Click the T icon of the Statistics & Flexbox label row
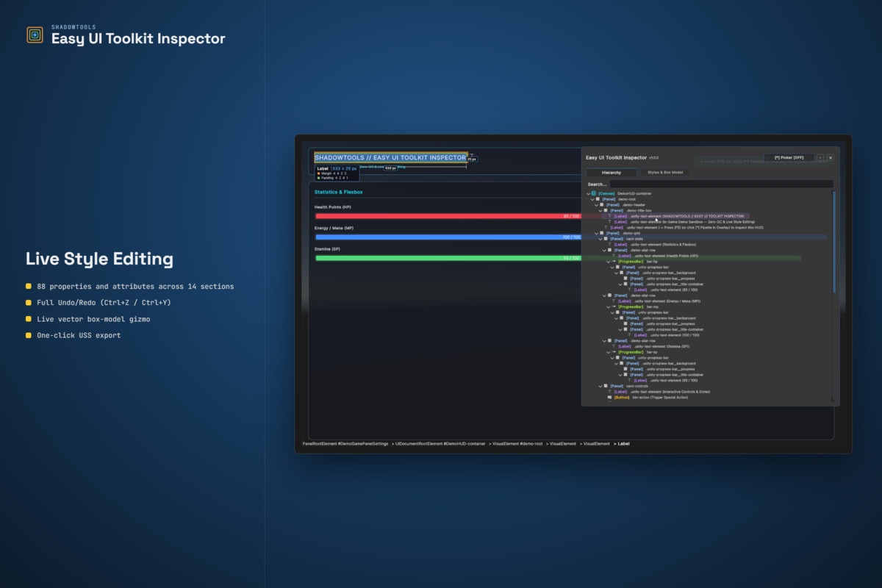This screenshot has height=588, width=882. 609,244
